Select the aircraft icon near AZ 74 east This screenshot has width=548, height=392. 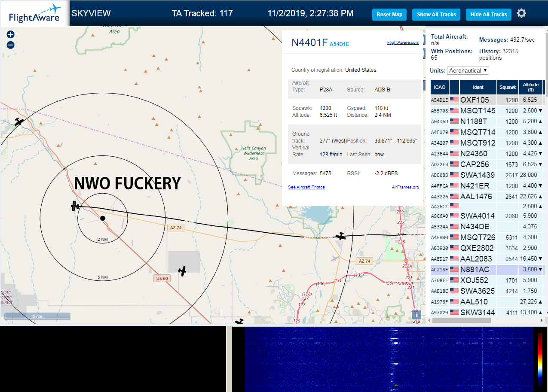pos(341,236)
